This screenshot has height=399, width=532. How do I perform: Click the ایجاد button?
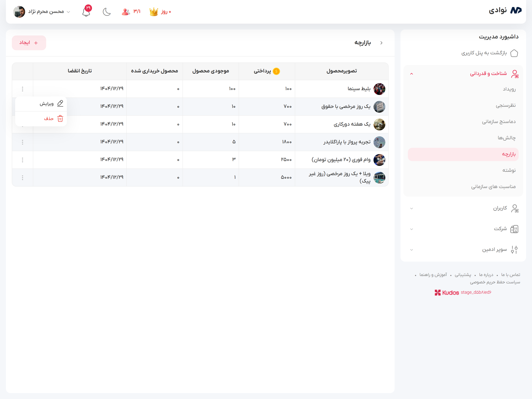point(29,42)
